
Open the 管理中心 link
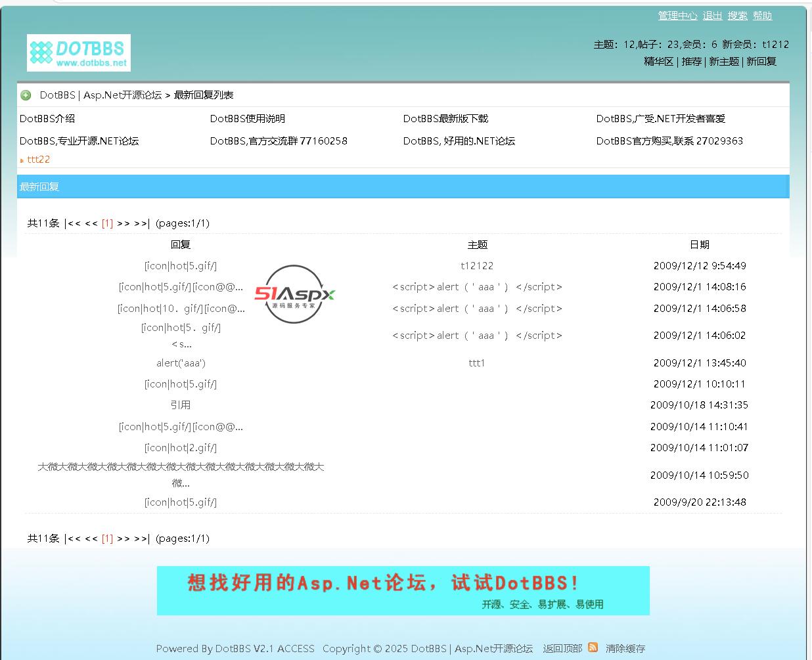(677, 16)
